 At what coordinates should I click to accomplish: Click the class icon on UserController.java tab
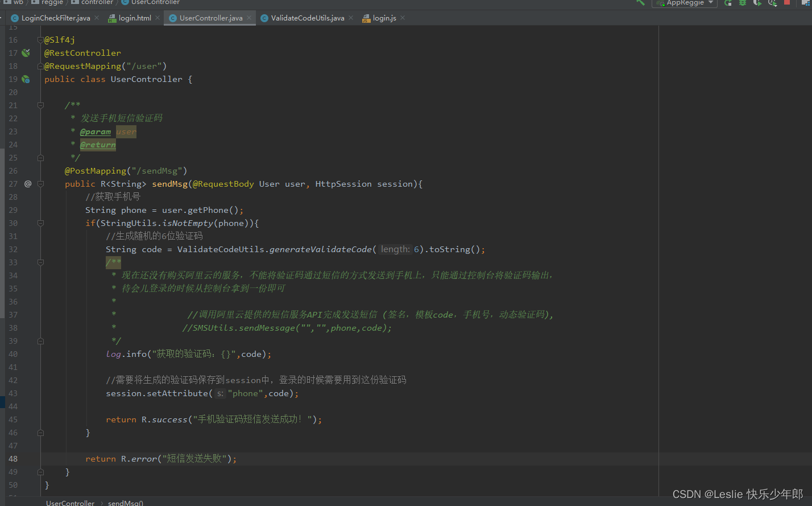pyautogui.click(x=173, y=18)
